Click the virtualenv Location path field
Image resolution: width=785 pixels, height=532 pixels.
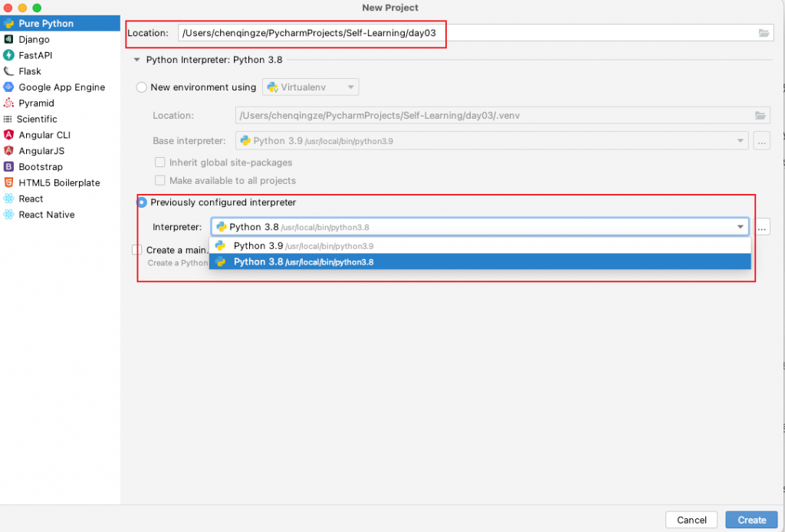[503, 116]
